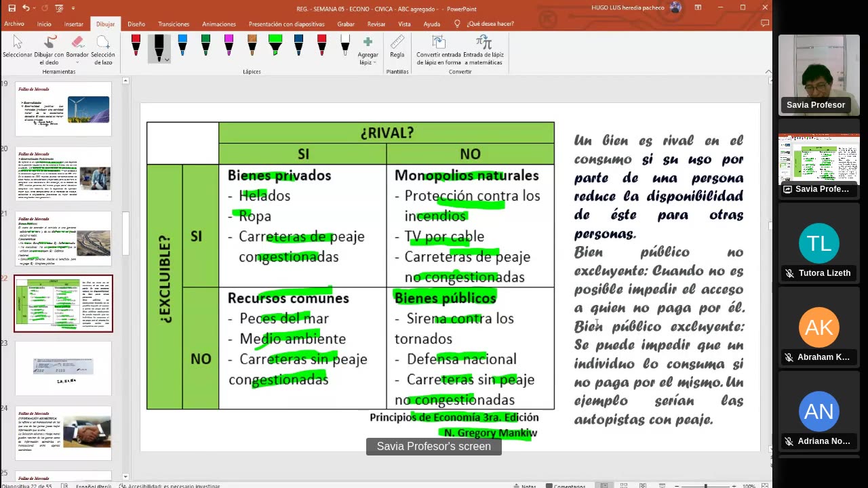Select the Selección de lazo tool
868x488 pixels.
click(x=102, y=49)
